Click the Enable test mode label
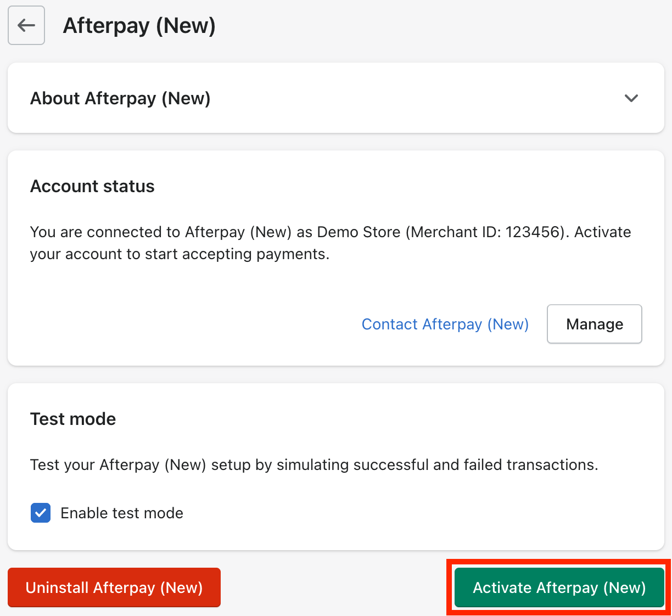 pos(122,513)
